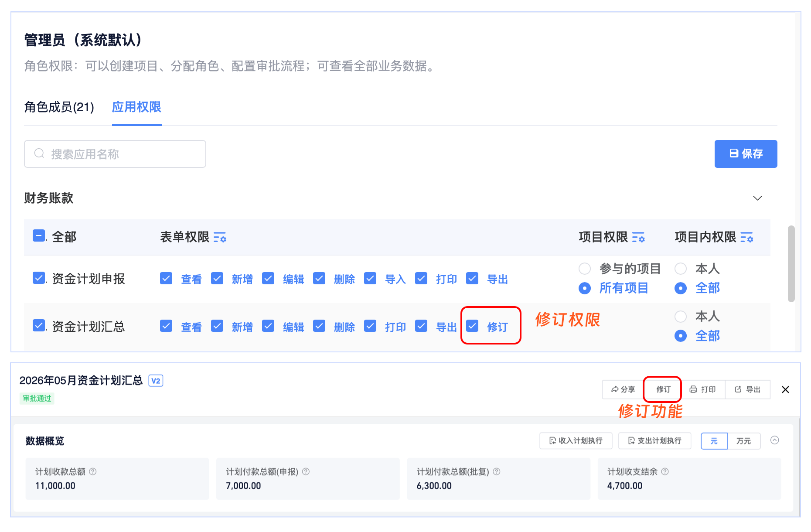
Task: Click the 6,300.00 value
Action: point(434,486)
